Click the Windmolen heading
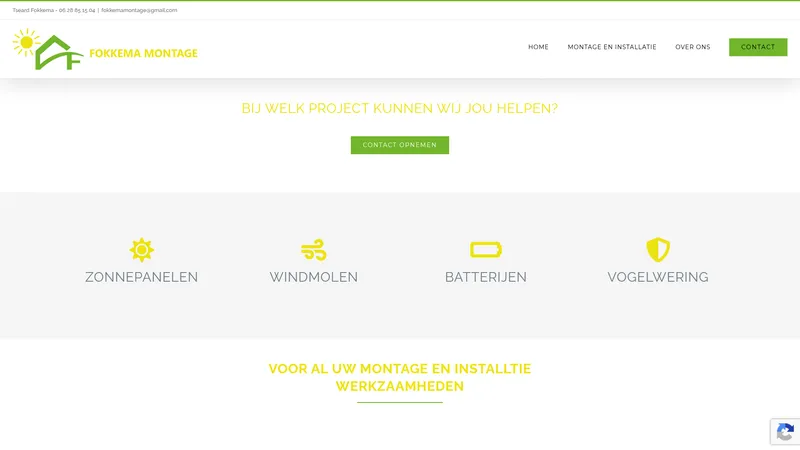The height and width of the screenshot is (450, 800). point(313,277)
